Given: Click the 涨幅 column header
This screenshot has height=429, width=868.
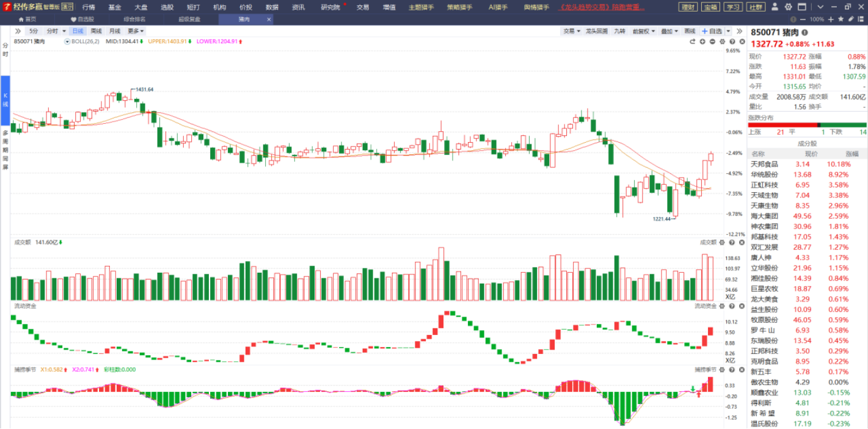Looking at the screenshot, I should coord(852,154).
